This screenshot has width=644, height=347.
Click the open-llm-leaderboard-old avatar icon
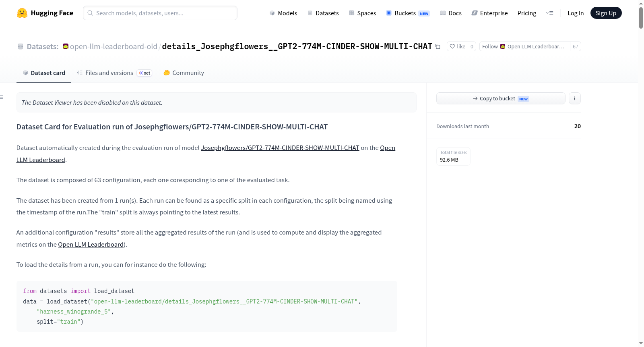pyautogui.click(x=66, y=46)
